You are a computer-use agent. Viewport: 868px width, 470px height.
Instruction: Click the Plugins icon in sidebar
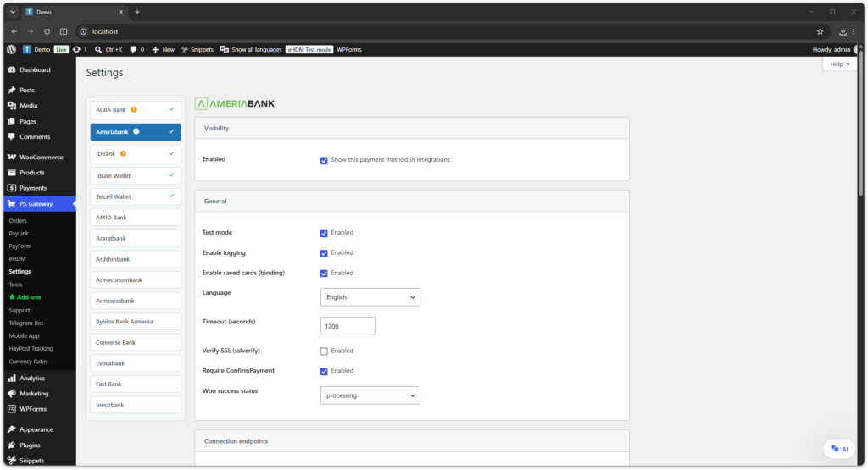(12, 445)
